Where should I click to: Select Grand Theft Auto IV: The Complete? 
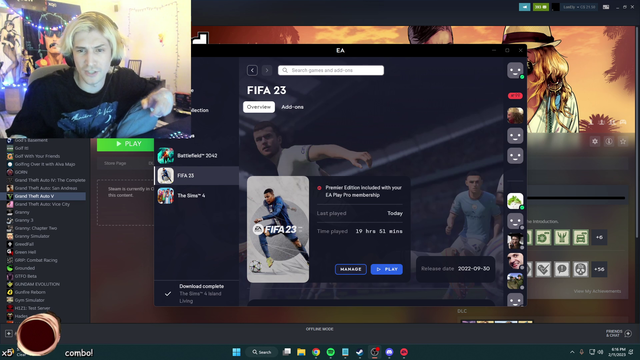pyautogui.click(x=50, y=180)
